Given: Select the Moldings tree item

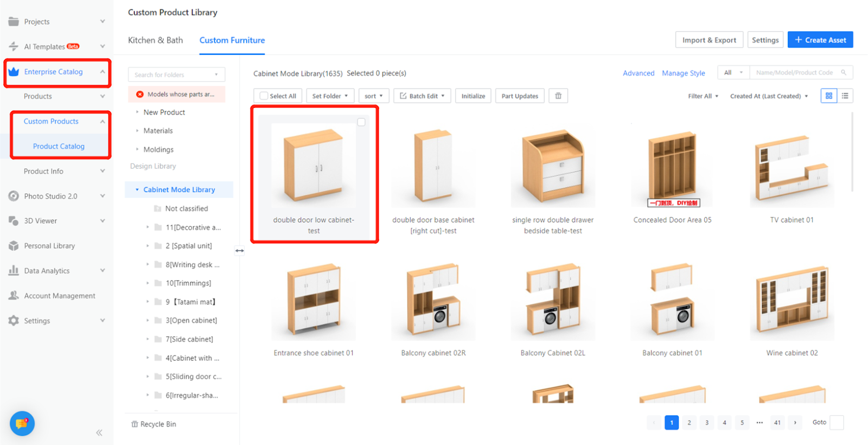Looking at the screenshot, I should click(x=158, y=150).
